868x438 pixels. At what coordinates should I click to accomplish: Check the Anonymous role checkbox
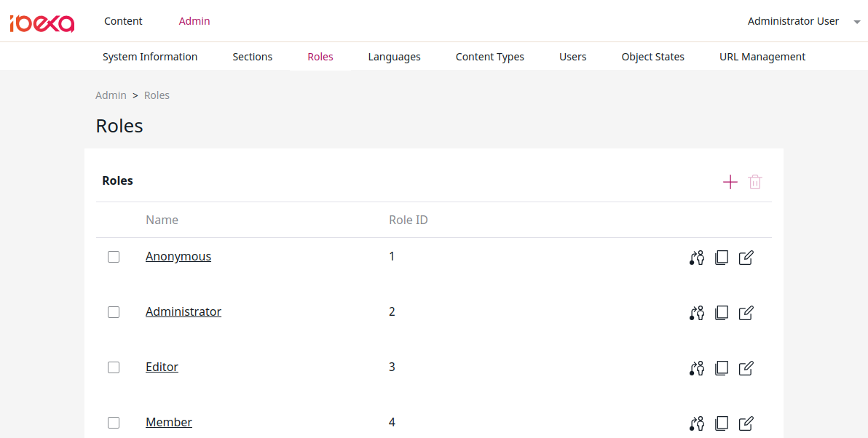(114, 257)
